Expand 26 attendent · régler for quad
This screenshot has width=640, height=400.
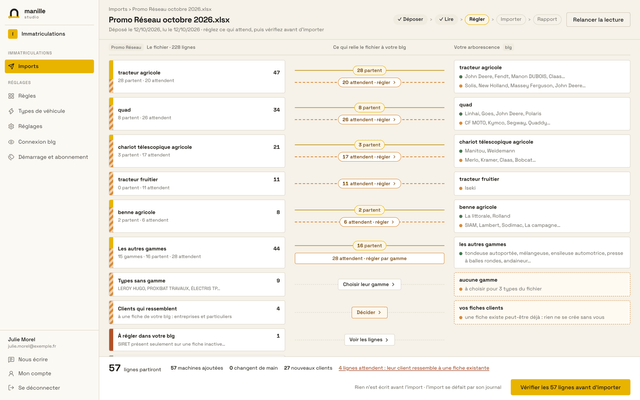tap(369, 120)
